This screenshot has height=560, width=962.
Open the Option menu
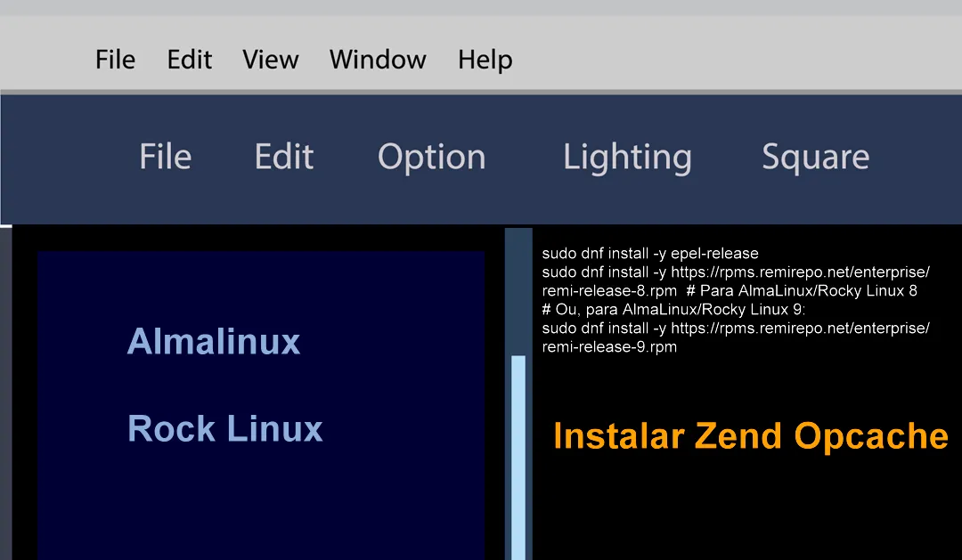click(432, 158)
